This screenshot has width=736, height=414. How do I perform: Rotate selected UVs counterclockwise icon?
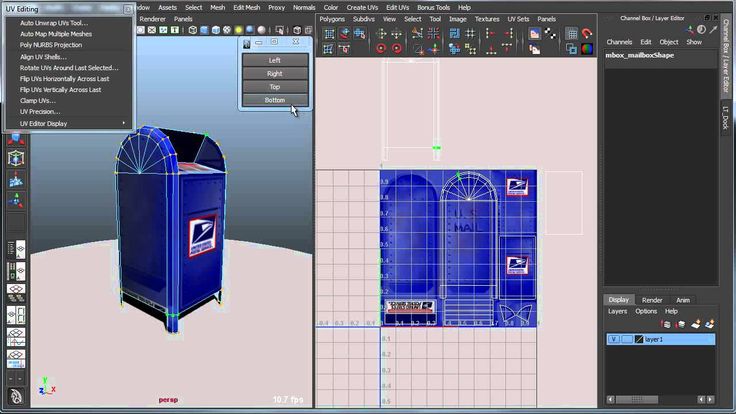(x=381, y=48)
